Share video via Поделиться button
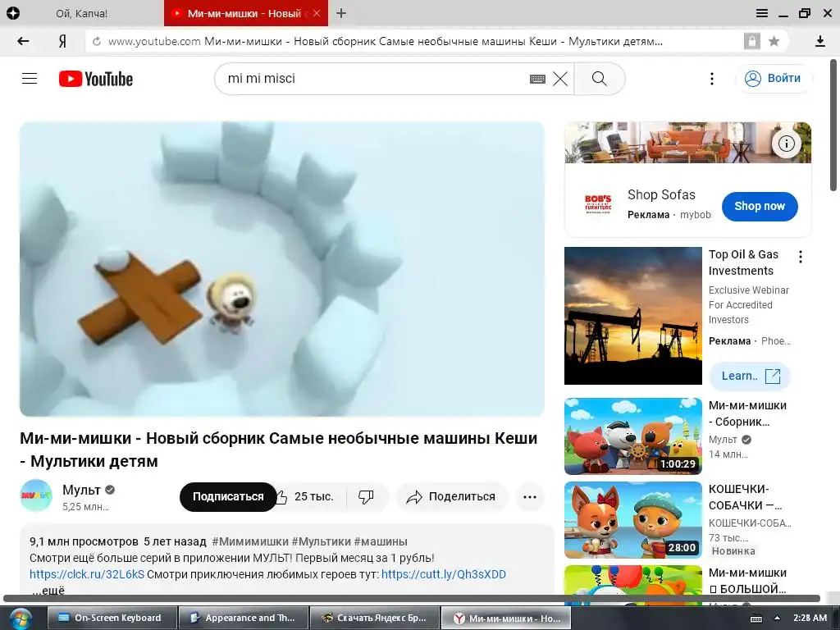 click(451, 496)
